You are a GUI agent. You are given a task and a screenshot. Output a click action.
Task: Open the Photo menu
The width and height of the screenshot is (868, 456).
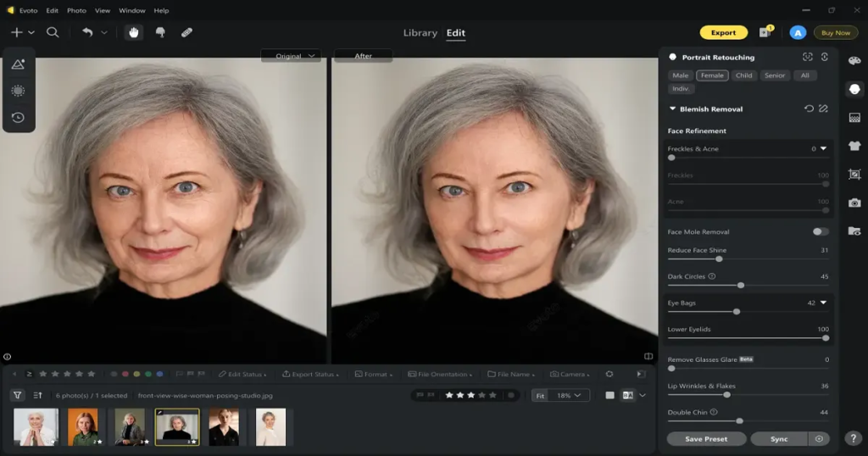coord(76,11)
